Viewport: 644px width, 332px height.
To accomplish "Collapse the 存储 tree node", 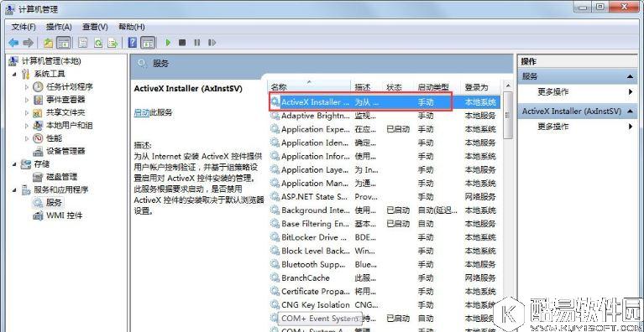I will coord(14,164).
